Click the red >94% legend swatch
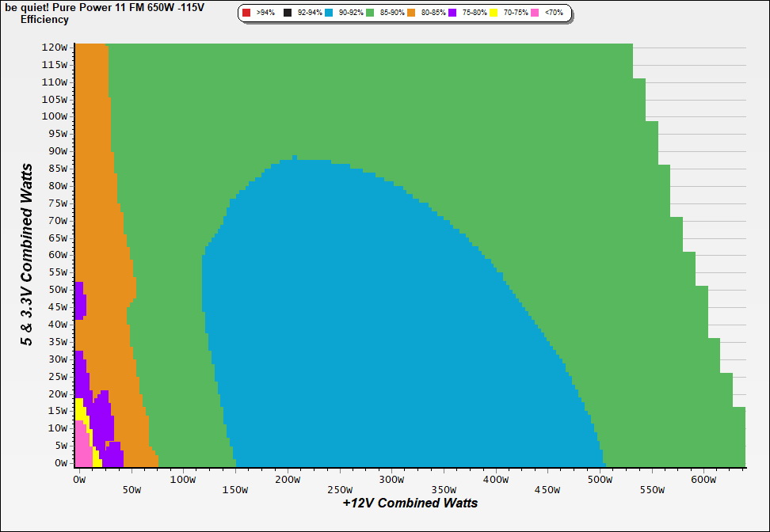 246,13
